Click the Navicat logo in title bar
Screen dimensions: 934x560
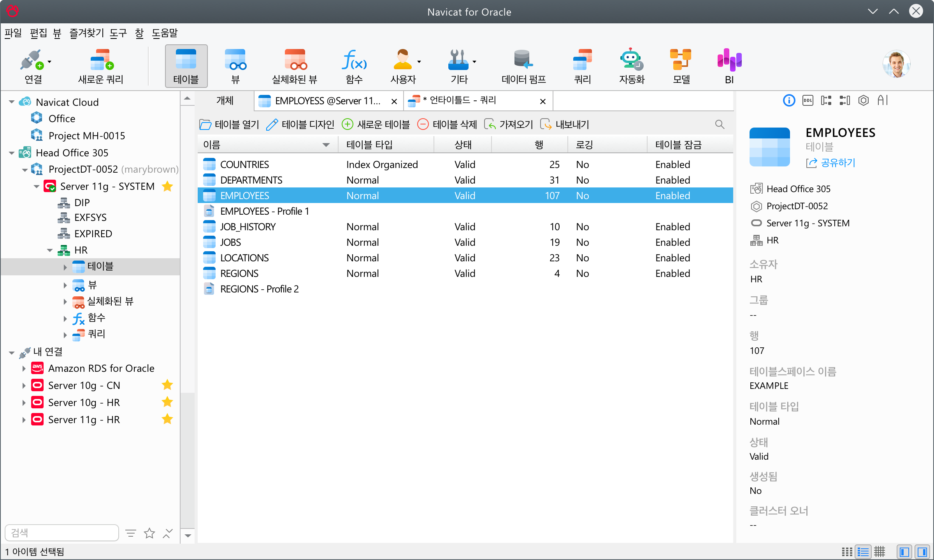(x=12, y=11)
